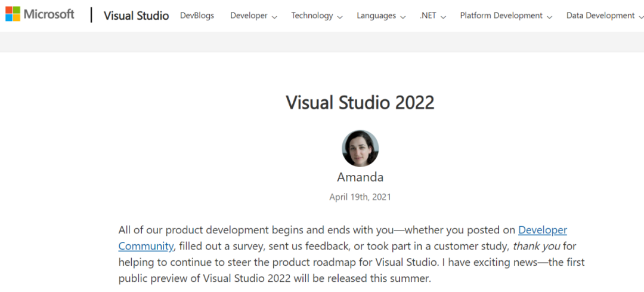The image size is (644, 292).
Task: Click the Microsoft logo
Action: tap(40, 14)
